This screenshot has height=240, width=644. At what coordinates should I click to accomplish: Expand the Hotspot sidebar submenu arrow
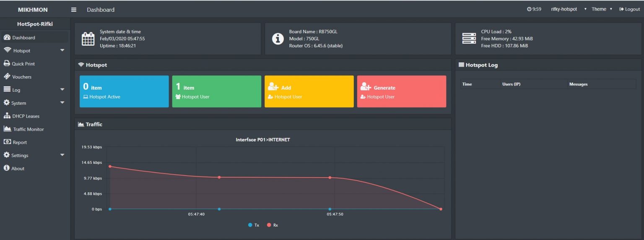[x=62, y=50]
